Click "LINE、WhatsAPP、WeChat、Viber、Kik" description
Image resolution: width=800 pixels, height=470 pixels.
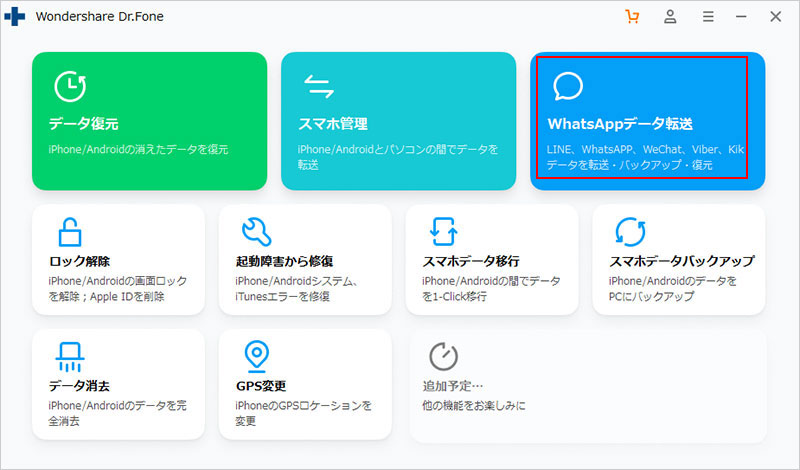(x=645, y=150)
